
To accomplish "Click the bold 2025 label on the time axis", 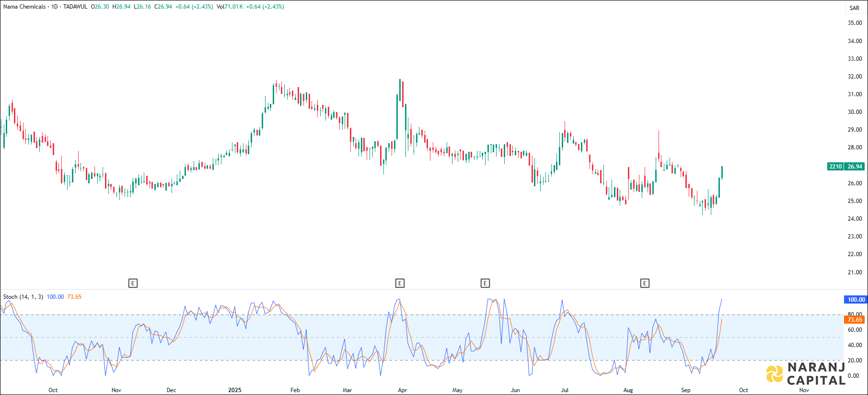I will (x=235, y=390).
